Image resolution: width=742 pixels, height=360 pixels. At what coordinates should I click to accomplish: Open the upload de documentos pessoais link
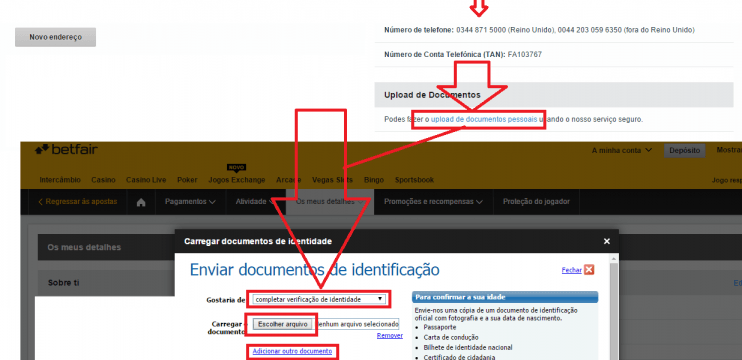[484, 119]
